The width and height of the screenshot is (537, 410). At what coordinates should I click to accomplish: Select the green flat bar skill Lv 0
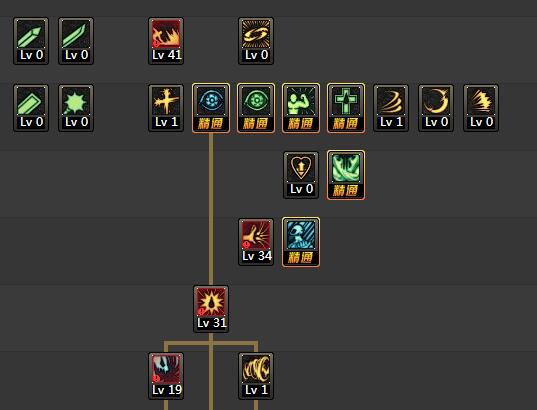click(31, 108)
